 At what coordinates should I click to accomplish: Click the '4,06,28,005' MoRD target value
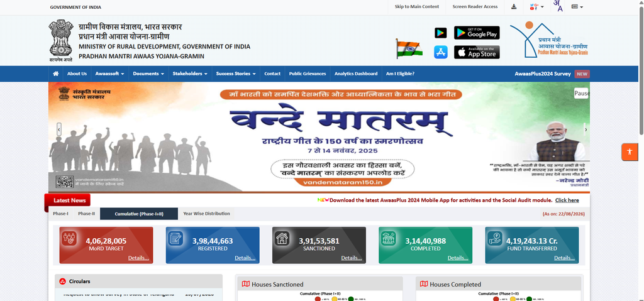pyautogui.click(x=106, y=241)
